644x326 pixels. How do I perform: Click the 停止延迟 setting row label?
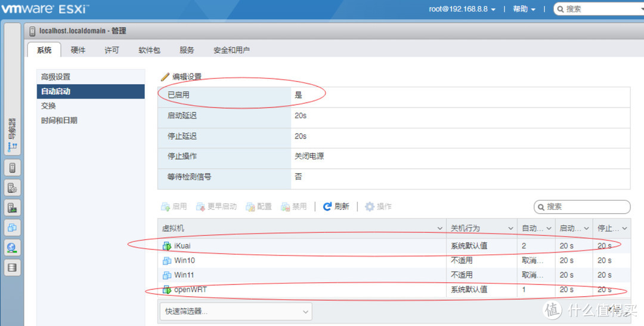coord(182,136)
